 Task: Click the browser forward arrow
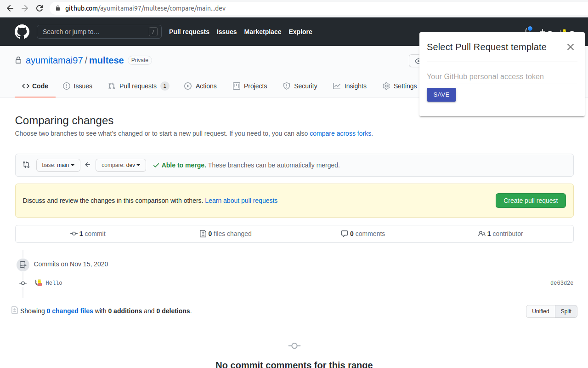[x=25, y=8]
